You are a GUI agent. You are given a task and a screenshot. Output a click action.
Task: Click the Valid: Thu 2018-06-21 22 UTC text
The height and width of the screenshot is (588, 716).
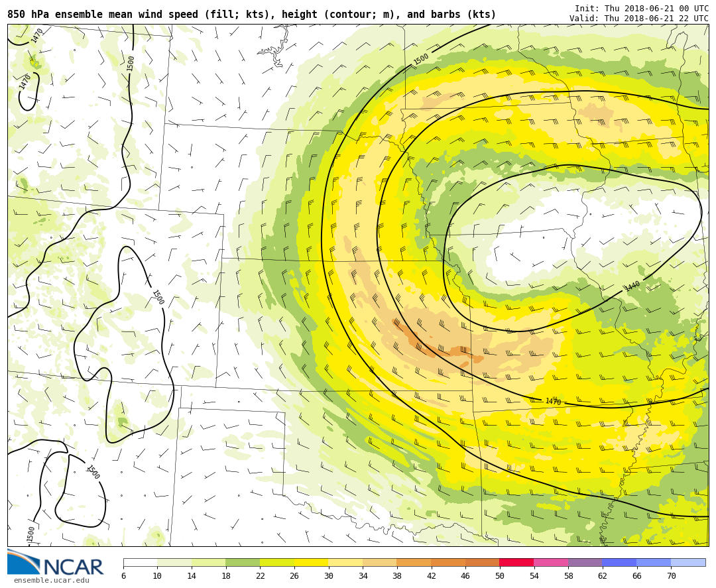tap(639, 19)
